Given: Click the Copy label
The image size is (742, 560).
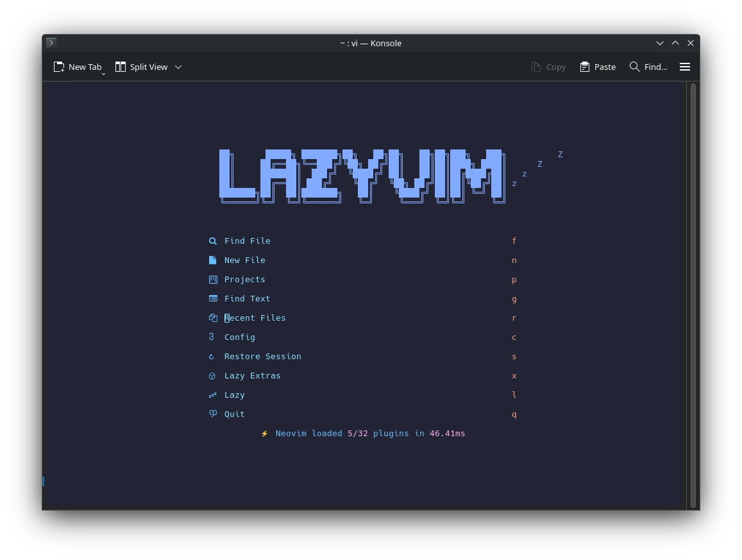Looking at the screenshot, I should click(x=556, y=67).
